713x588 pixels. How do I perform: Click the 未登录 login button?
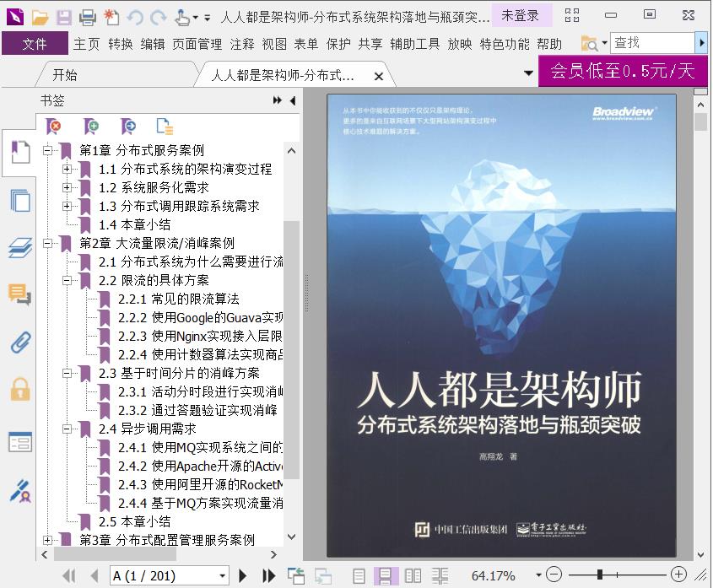click(x=521, y=15)
